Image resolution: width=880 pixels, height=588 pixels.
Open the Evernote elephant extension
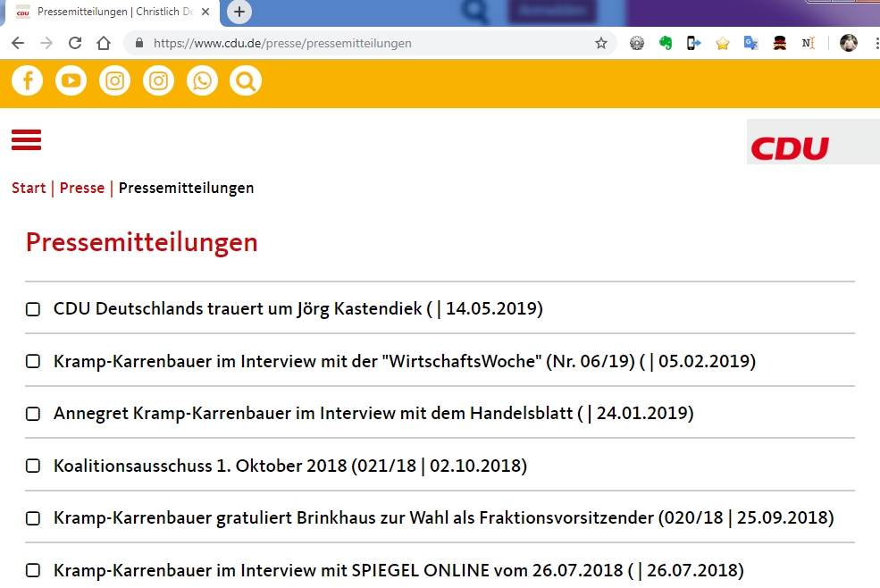[666, 43]
